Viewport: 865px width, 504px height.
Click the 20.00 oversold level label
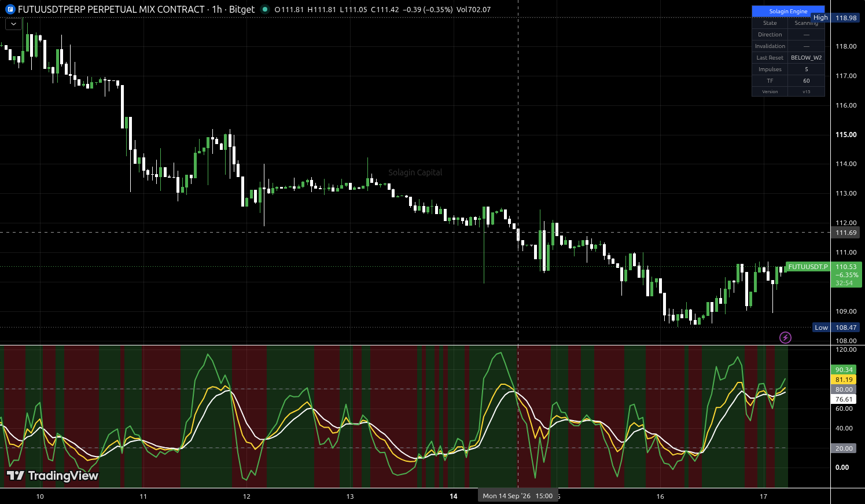coord(844,448)
